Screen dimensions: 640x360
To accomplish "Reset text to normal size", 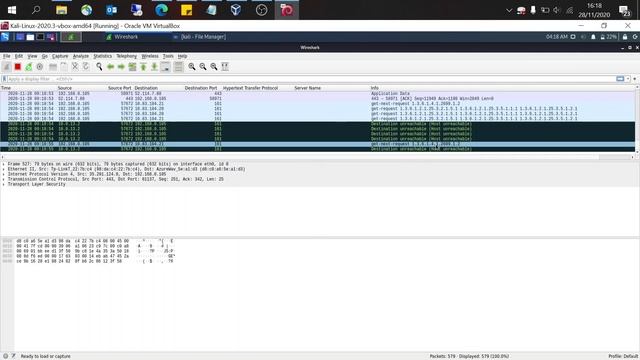I will click(214, 67).
